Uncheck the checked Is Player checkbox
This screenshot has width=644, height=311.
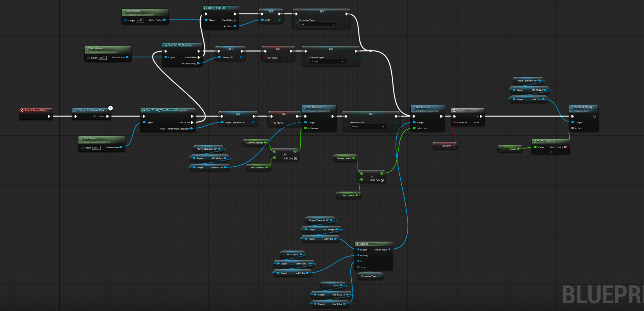tap(286, 123)
